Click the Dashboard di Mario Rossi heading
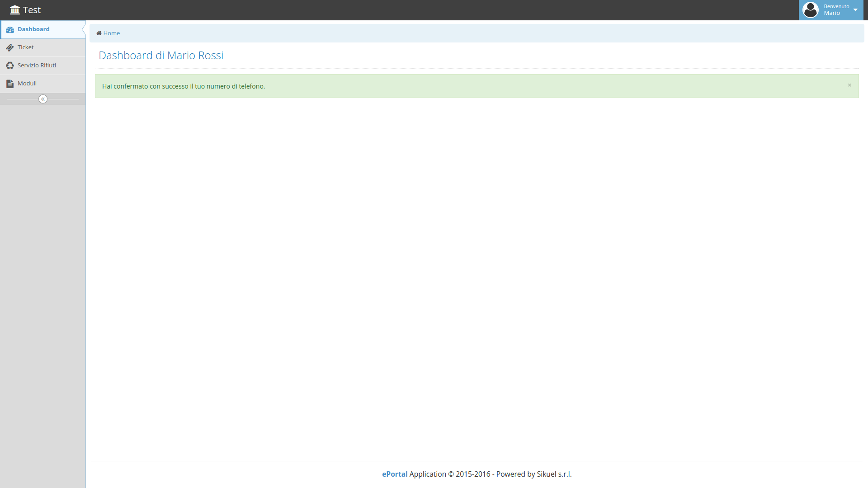This screenshot has height=488, width=868. click(161, 55)
